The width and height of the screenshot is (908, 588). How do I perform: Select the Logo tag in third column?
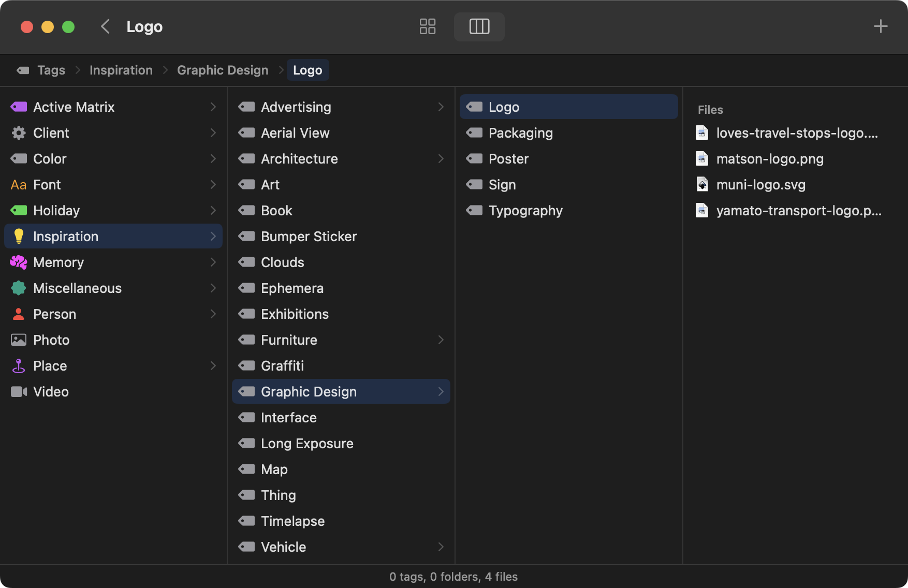[569, 107]
